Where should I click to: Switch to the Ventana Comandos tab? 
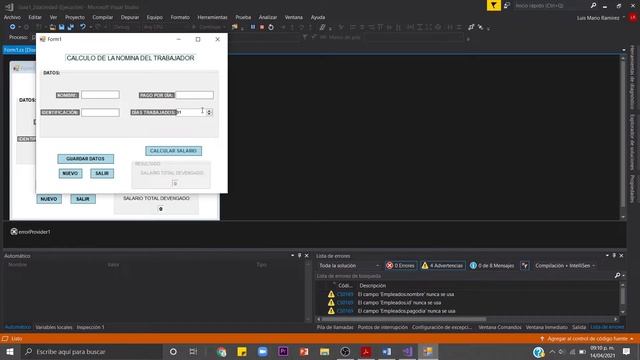coord(500,327)
